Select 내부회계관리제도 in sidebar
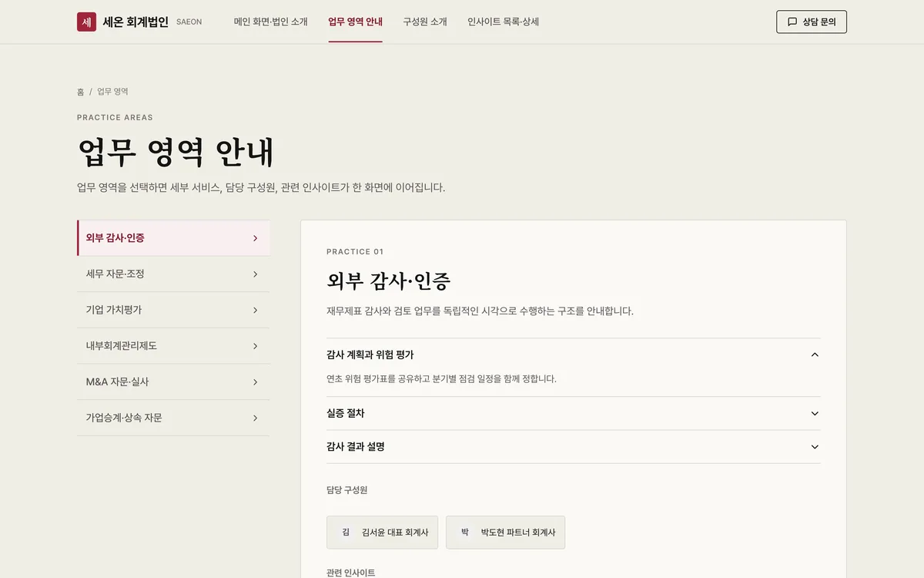This screenshot has height=578, width=924. point(173,346)
